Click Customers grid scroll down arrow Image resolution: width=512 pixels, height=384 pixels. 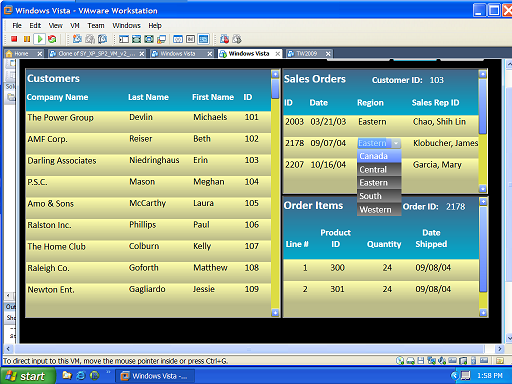(x=275, y=313)
